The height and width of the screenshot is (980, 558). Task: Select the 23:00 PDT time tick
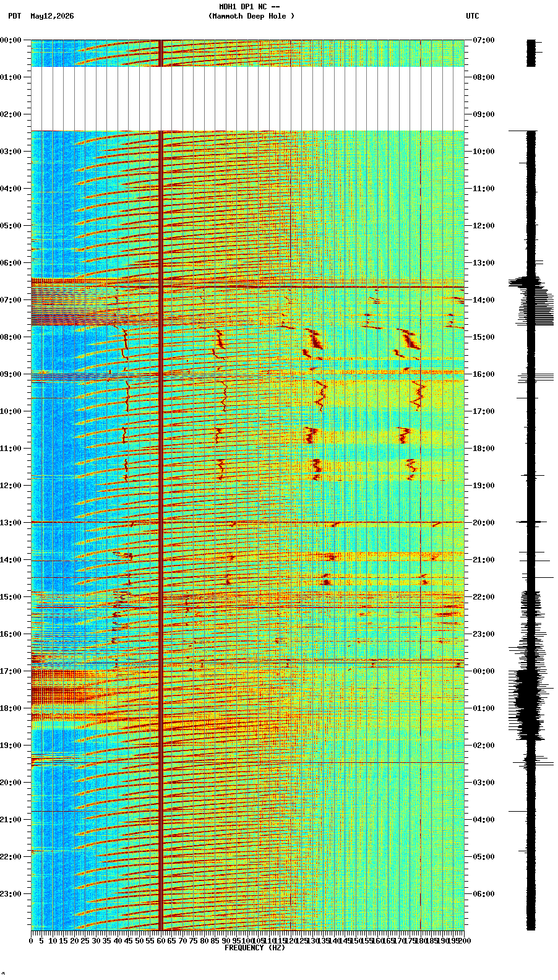tap(11, 893)
